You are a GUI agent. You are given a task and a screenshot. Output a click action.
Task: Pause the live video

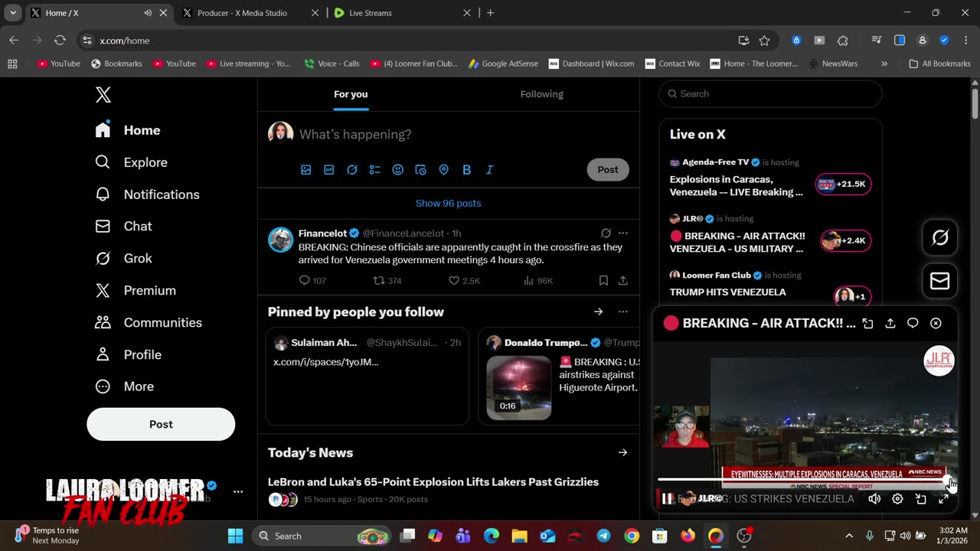click(668, 499)
